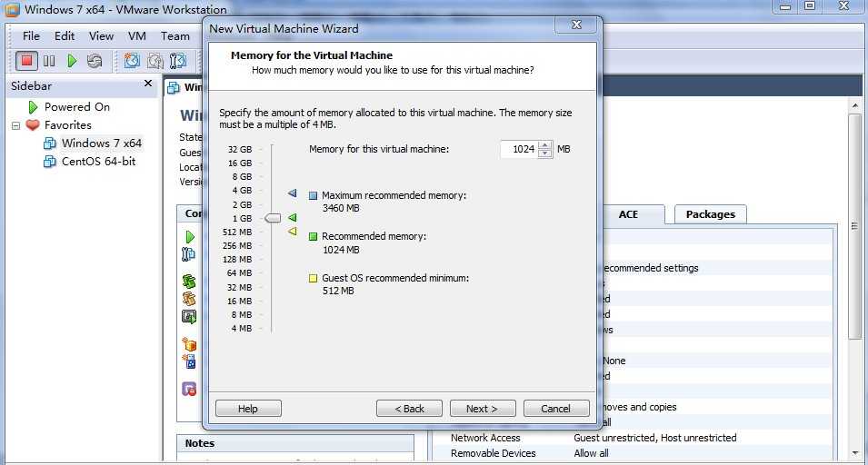Screen dimensions: 868x465
Task: Select CentOS 64-bit in Favorites
Action: click(x=98, y=162)
